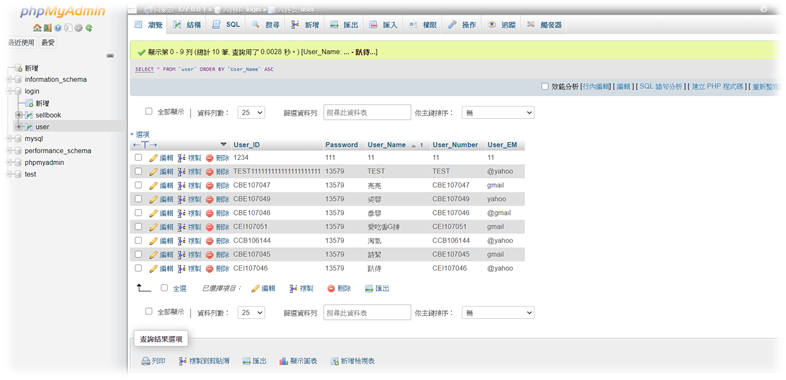Click the copy icon for row CBE107045
Screen dimensions: 786x380
click(181, 254)
